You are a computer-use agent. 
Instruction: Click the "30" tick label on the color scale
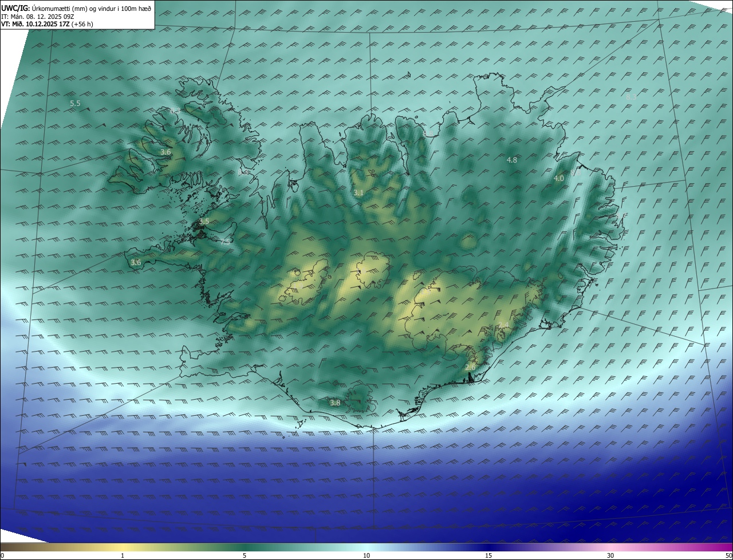[x=610, y=555]
